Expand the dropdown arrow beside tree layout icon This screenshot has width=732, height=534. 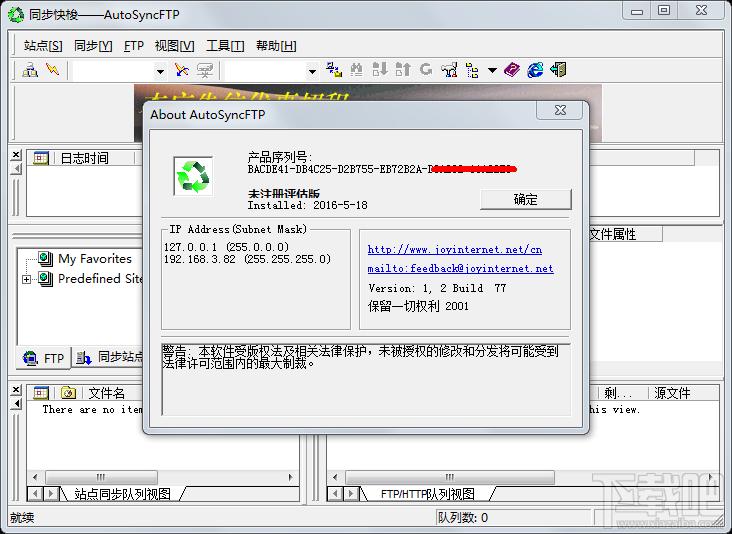click(x=493, y=71)
